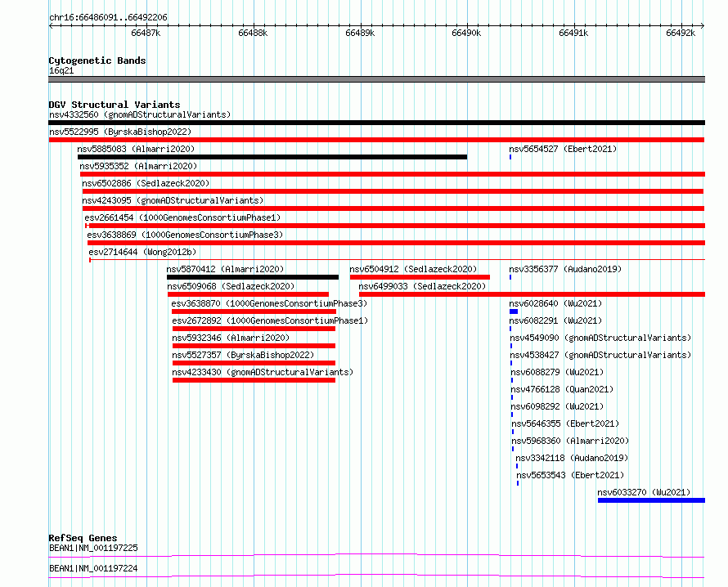Click the 16q21 cytogenetic band bar
The width and height of the screenshot is (728, 587).
pyautogui.click(x=376, y=79)
